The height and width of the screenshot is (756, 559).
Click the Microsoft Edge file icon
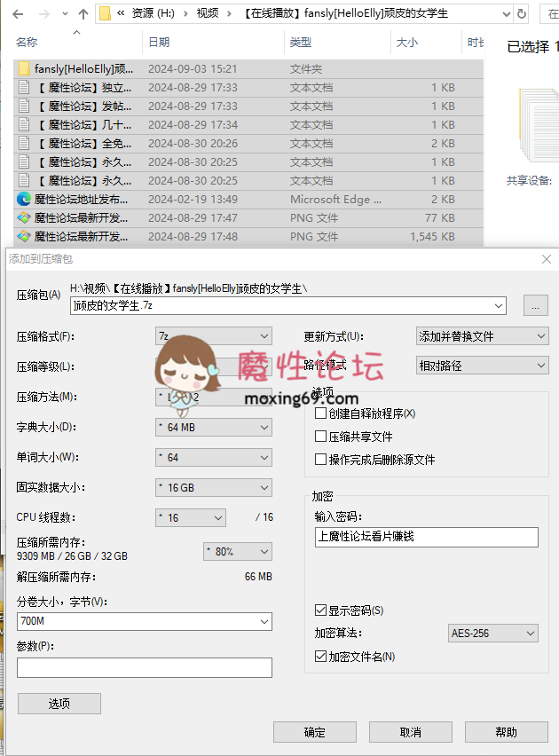click(24, 200)
